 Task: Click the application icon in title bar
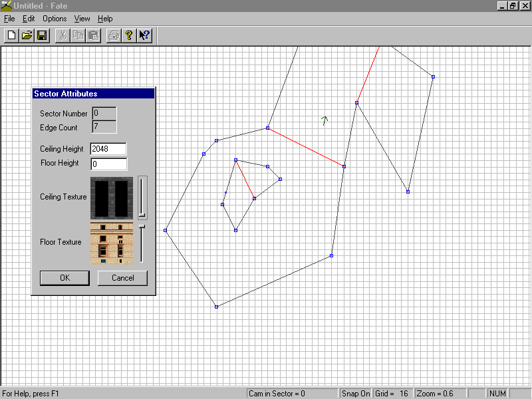pos(7,6)
